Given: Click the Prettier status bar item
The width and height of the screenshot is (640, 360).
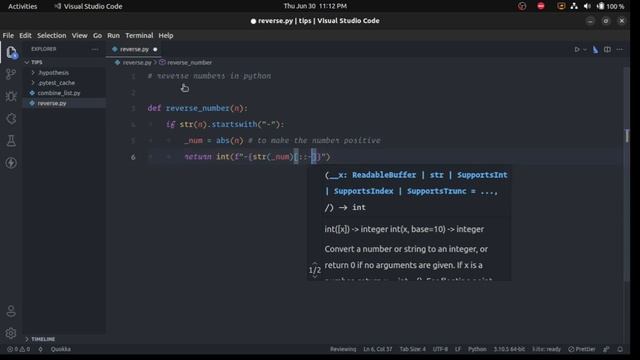Looking at the screenshot, I should (x=582, y=349).
